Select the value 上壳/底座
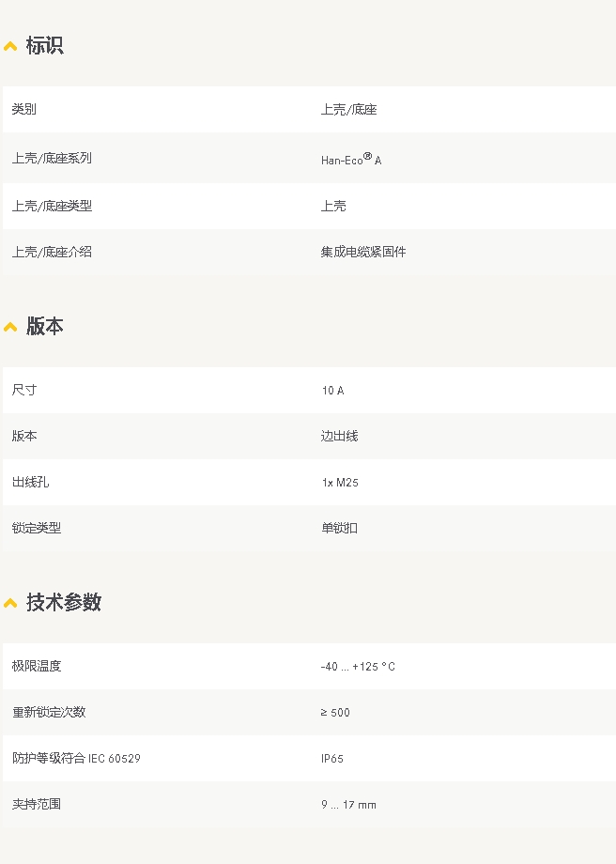The image size is (616, 864). tap(348, 110)
